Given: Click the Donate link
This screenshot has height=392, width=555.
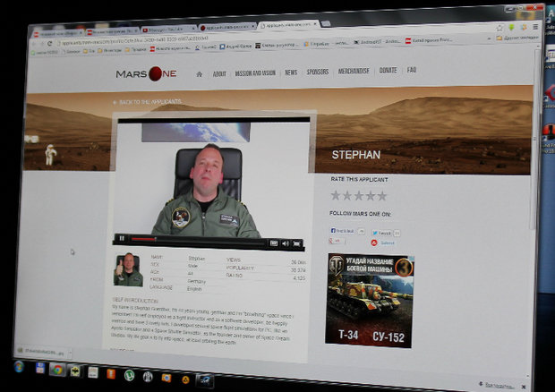Looking at the screenshot, I should click(388, 70).
